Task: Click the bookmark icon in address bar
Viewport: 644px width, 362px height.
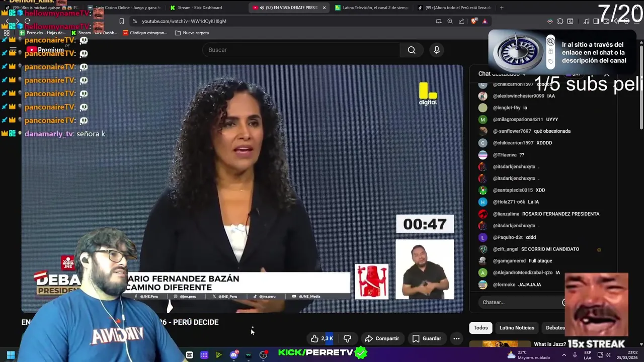Action: (122, 21)
